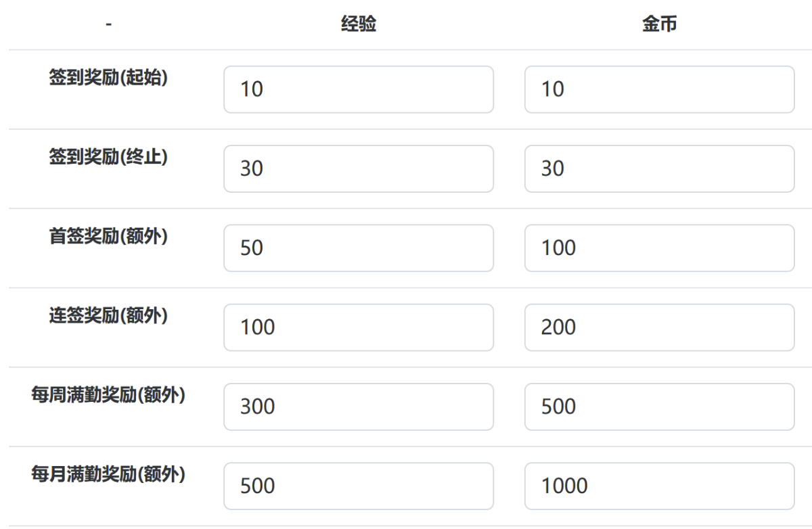Focus the 首签奖励(额外) 经验 field

(x=359, y=248)
